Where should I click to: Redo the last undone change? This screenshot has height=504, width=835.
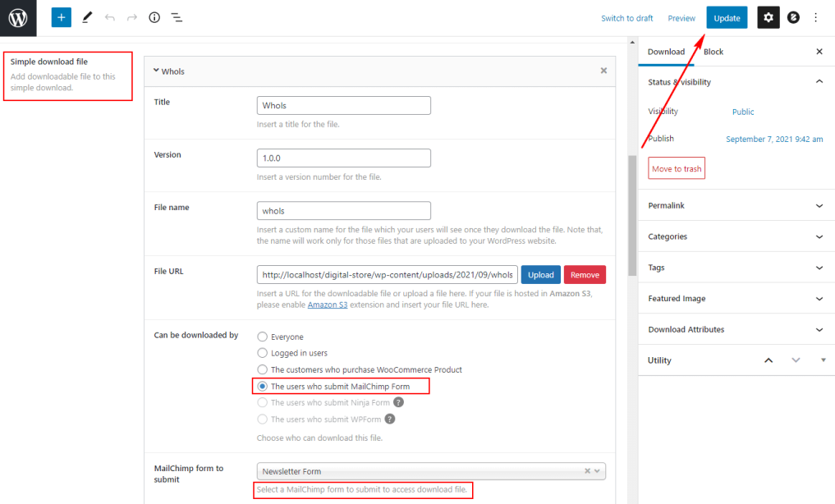coord(132,17)
